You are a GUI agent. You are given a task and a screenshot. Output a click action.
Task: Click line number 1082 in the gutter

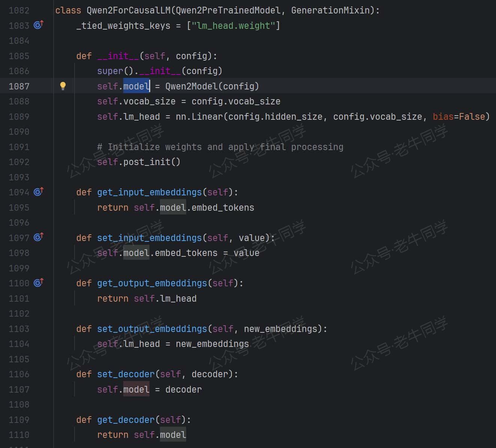(x=19, y=10)
